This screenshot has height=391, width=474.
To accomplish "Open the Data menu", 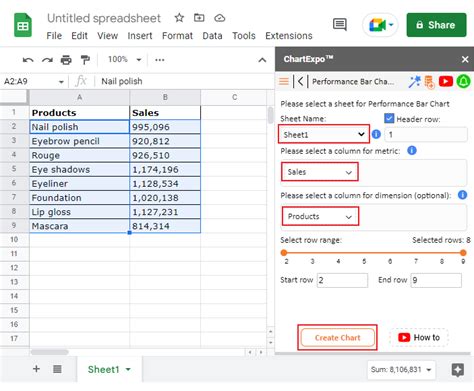I will coord(212,36).
